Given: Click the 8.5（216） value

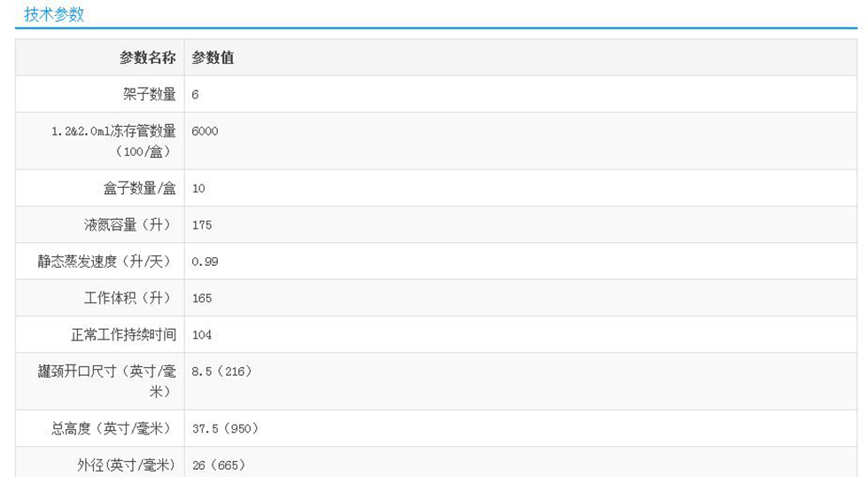Looking at the screenshot, I should [x=221, y=371].
